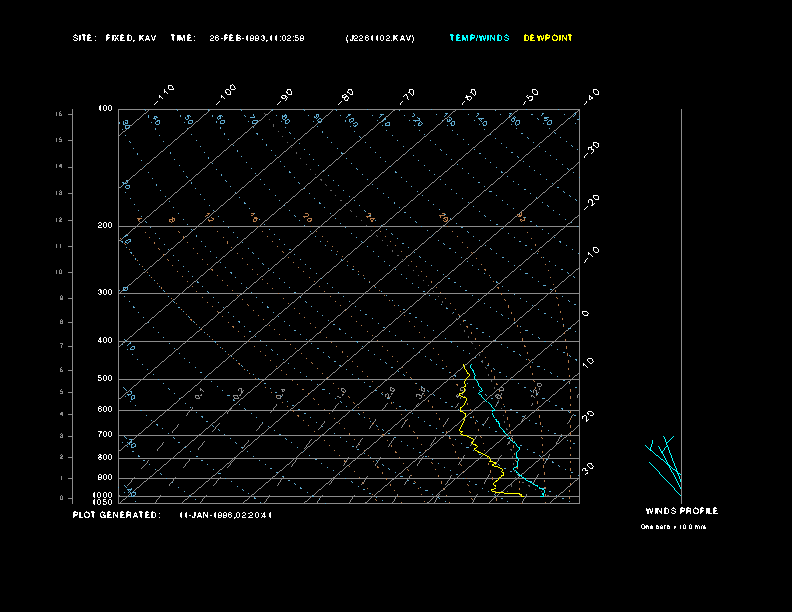
Task: Click the 14 km altitude scale label
Action: coord(59,167)
